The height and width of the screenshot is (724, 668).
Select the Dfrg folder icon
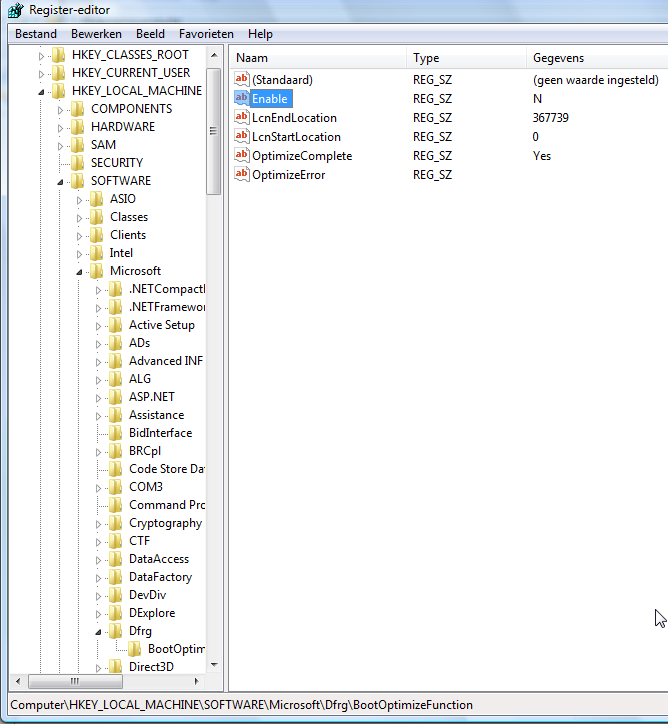115,631
